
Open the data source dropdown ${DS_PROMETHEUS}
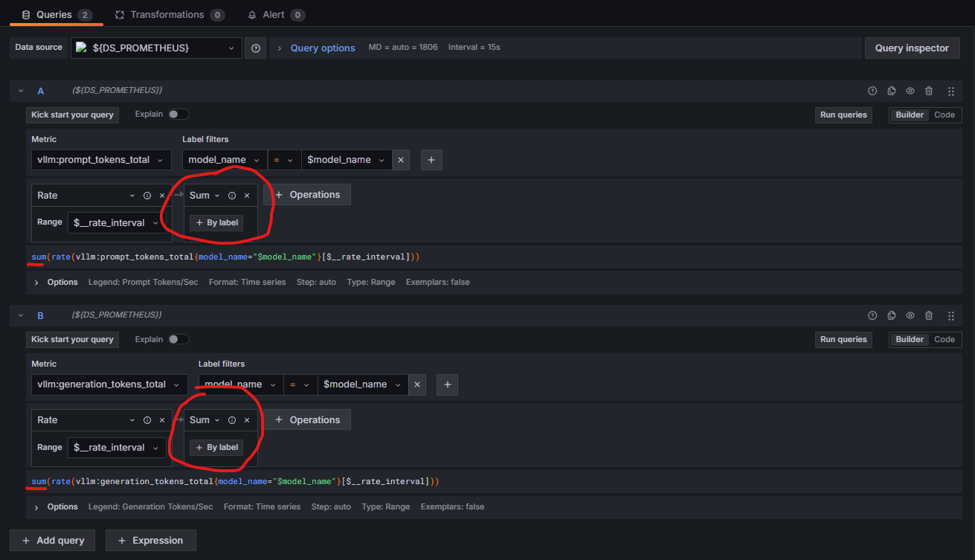(156, 48)
